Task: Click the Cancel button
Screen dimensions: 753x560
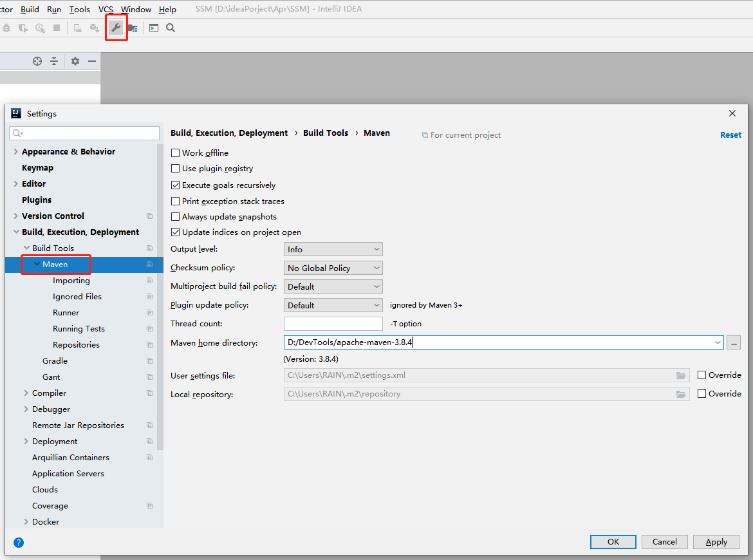Action: (665, 542)
